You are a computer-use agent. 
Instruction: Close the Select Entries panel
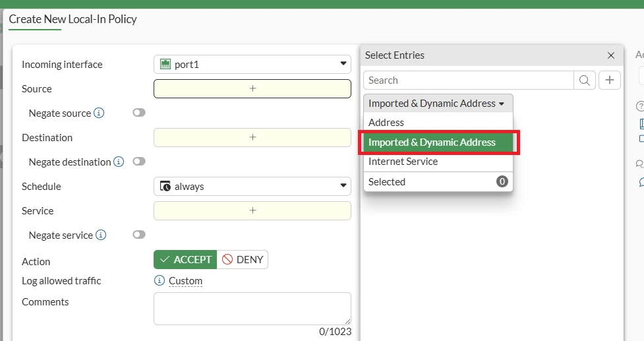611,55
